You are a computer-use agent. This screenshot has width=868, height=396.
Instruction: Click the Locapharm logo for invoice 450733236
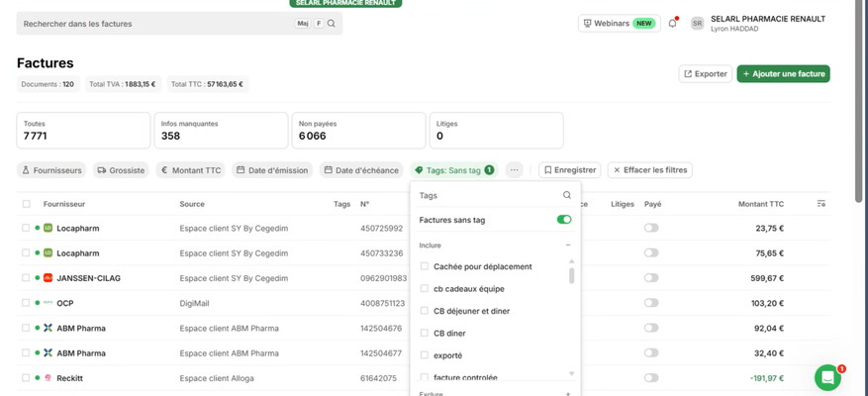(x=48, y=252)
